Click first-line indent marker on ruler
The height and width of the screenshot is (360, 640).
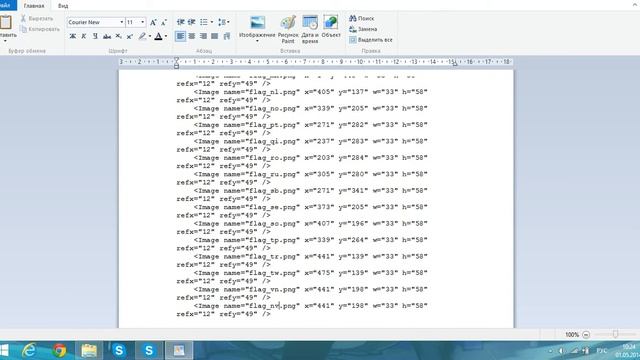click(176, 60)
